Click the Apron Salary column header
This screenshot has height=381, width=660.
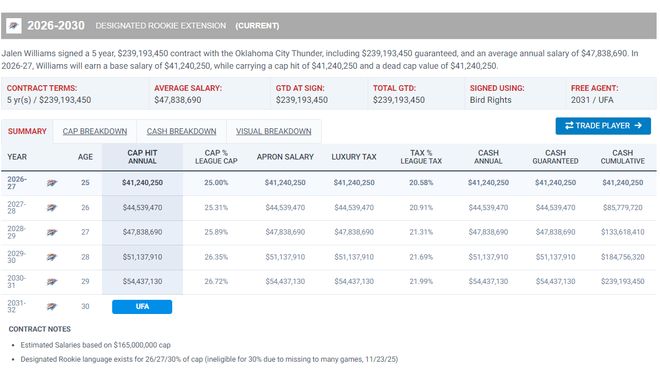pos(285,157)
